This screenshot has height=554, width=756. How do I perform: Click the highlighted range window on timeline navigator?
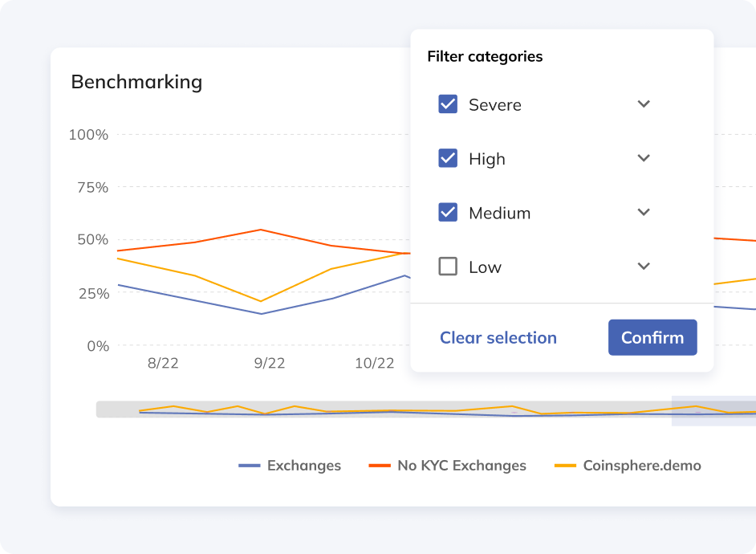(x=713, y=410)
